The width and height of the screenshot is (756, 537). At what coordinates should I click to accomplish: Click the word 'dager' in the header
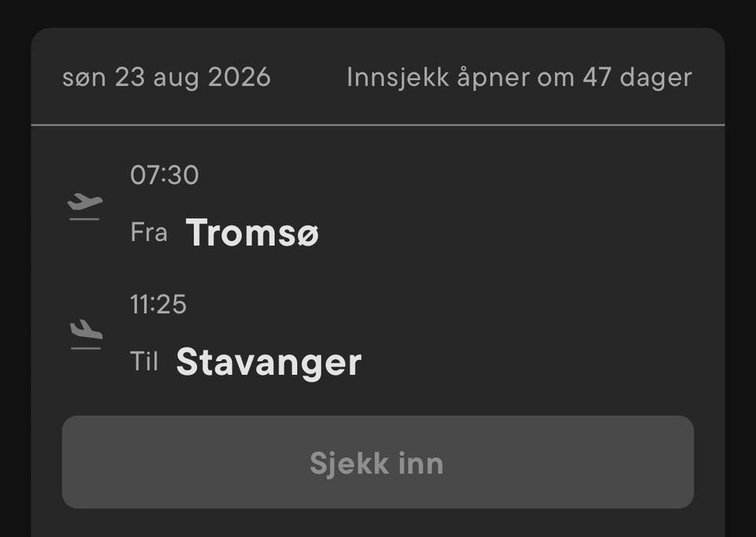656,78
